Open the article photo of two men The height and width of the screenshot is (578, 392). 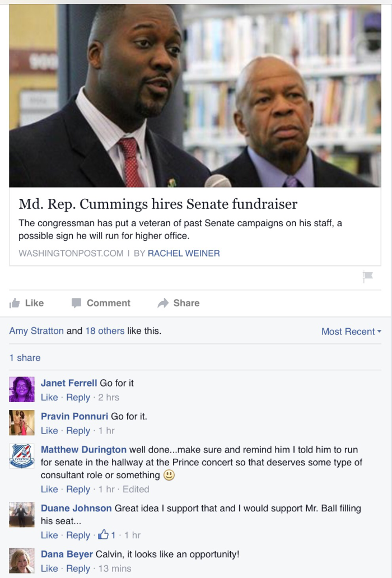195,96
